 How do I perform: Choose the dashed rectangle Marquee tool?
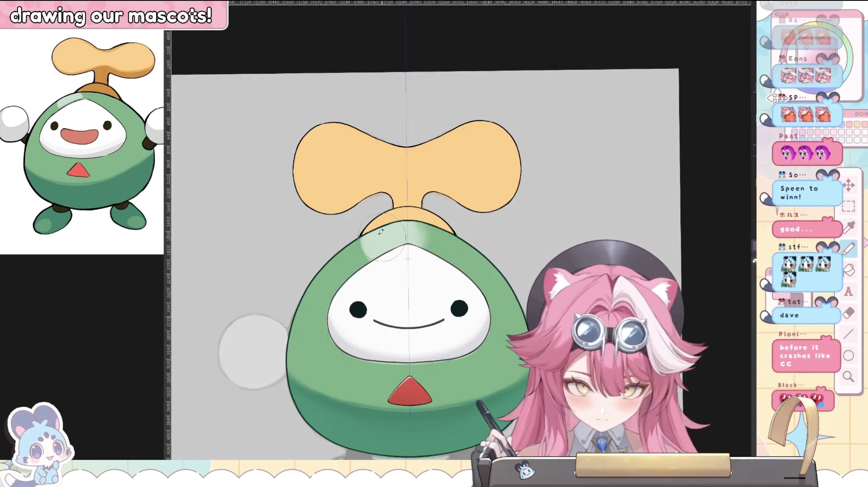848,206
